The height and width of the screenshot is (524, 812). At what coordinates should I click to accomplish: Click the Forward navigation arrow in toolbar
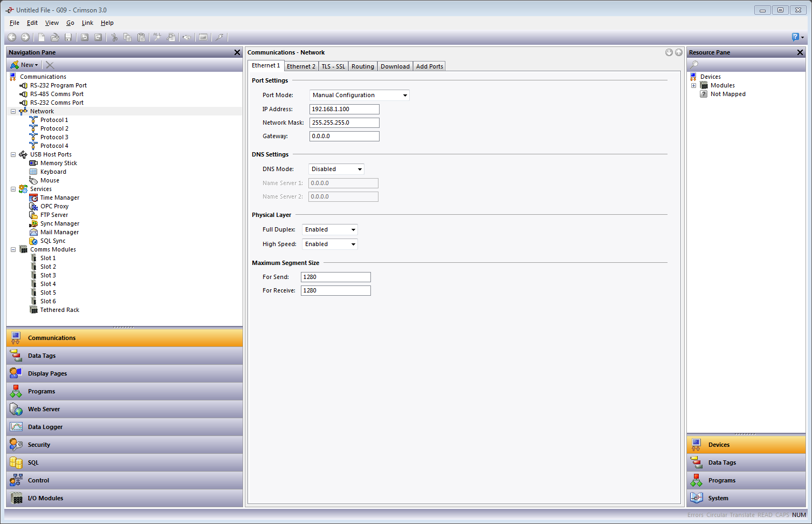coord(25,37)
